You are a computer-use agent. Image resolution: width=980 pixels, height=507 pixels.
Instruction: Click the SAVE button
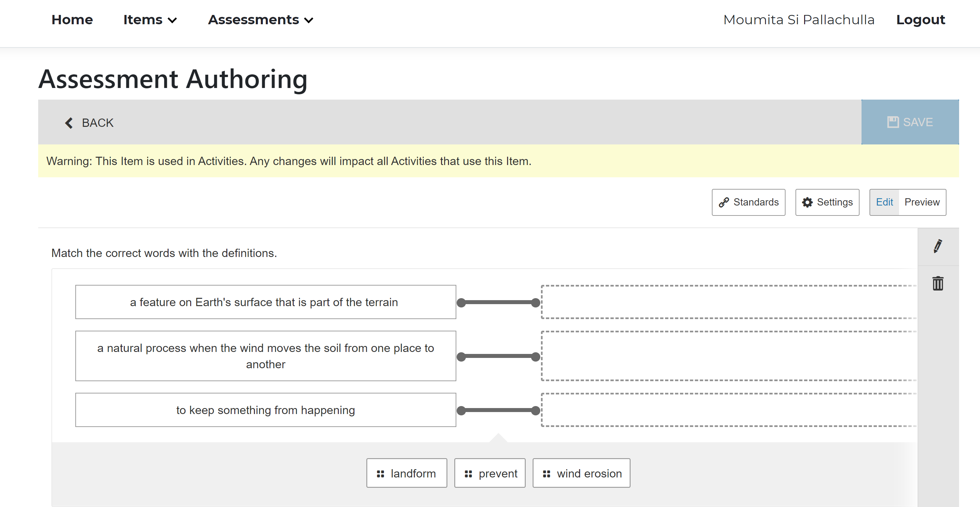point(910,122)
